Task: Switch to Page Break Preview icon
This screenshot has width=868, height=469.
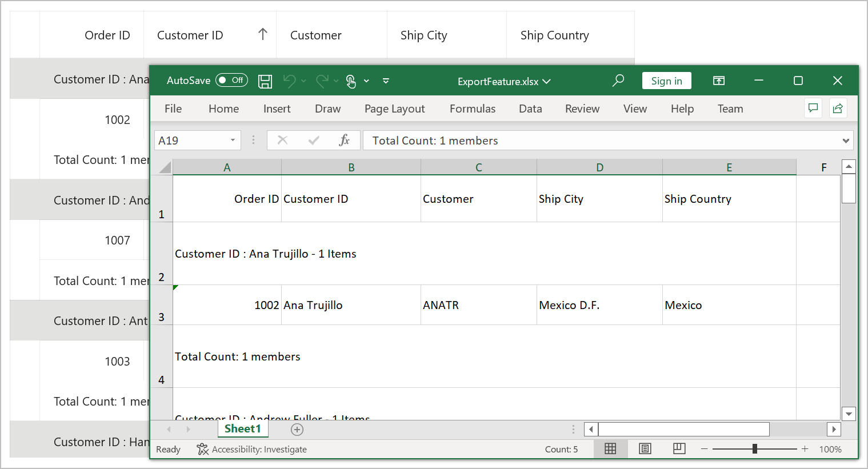Action: 679,449
